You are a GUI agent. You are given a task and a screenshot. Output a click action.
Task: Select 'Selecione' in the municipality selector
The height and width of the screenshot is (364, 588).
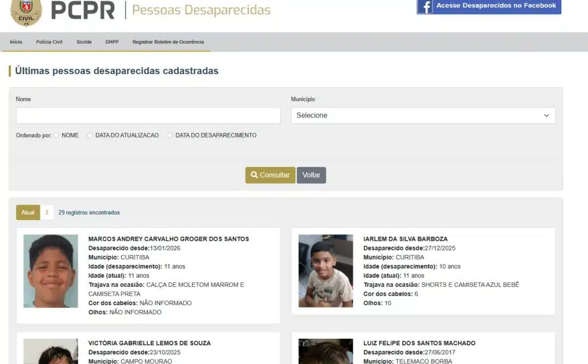tap(422, 115)
